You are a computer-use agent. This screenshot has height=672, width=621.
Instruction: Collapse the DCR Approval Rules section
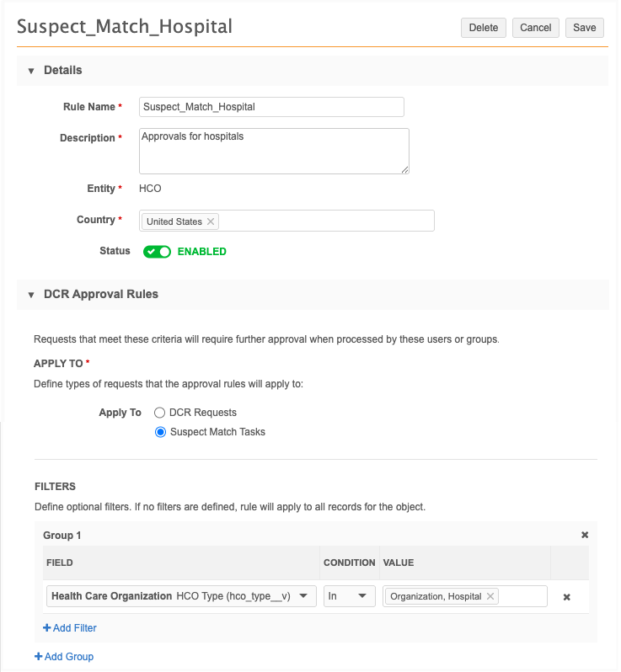point(31,295)
